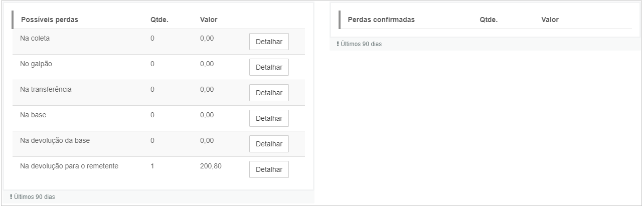The image size is (644, 210).
Task: Click the Possíveis perdas table header
Action: tap(50, 20)
